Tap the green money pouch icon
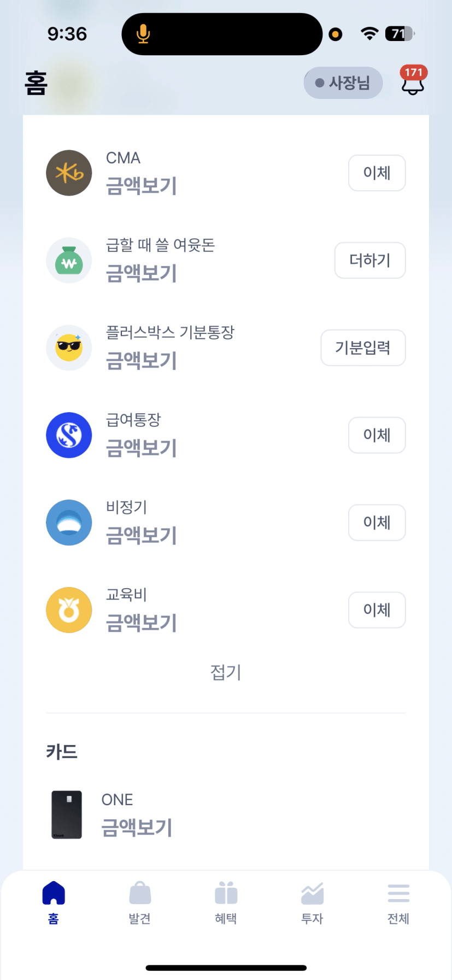Image resolution: width=452 pixels, height=980 pixels. click(x=69, y=261)
